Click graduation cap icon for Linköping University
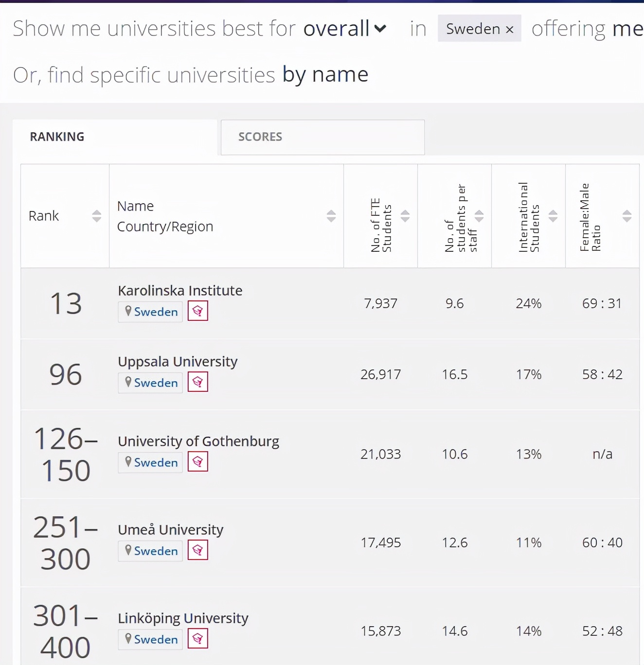This screenshot has width=644, height=665. coord(197,639)
